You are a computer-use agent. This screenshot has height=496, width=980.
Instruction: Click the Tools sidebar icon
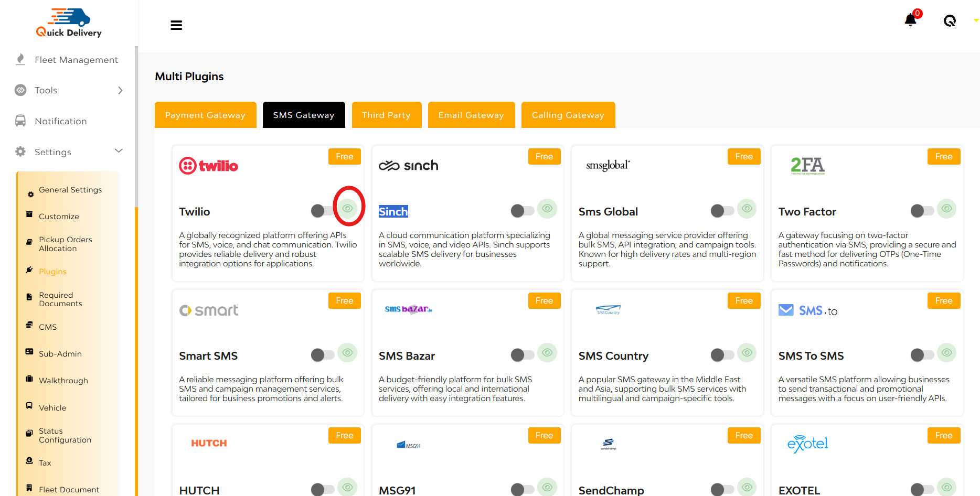pos(20,90)
